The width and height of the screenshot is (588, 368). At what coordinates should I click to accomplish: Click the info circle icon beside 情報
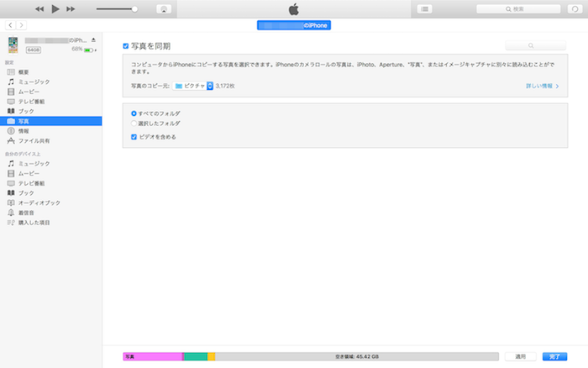[x=11, y=131]
